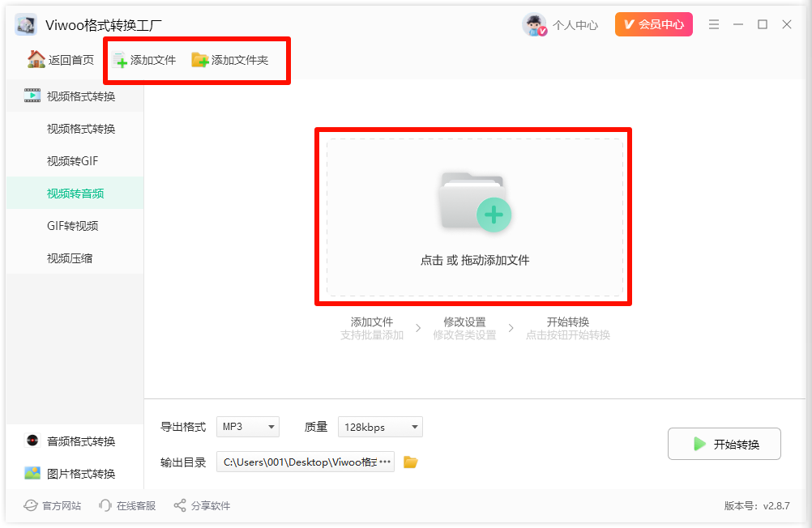This screenshot has height=528, width=812.
Task: Open 音频格式转换 category
Action: [x=75, y=441]
